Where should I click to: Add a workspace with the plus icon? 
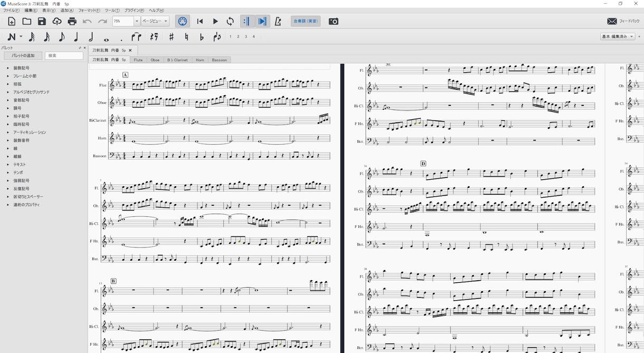640,37
